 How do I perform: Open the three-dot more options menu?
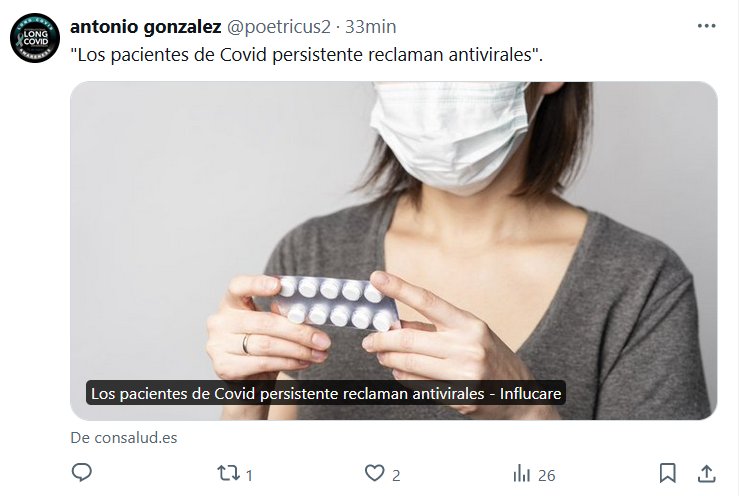pos(707,26)
